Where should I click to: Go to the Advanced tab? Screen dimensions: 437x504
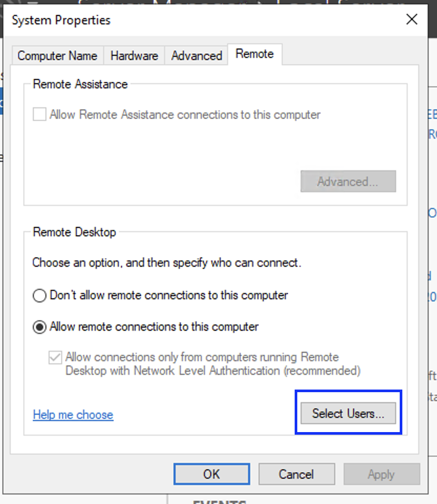(x=196, y=56)
